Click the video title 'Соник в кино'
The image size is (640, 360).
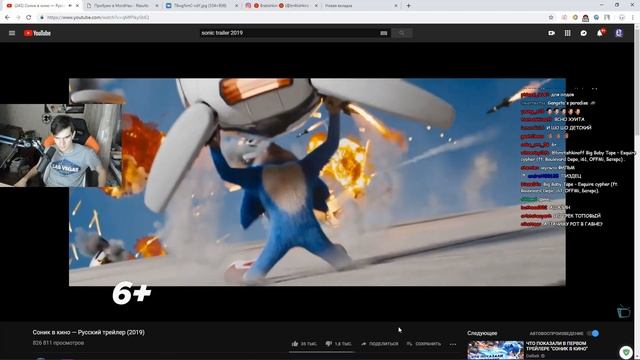(89, 332)
